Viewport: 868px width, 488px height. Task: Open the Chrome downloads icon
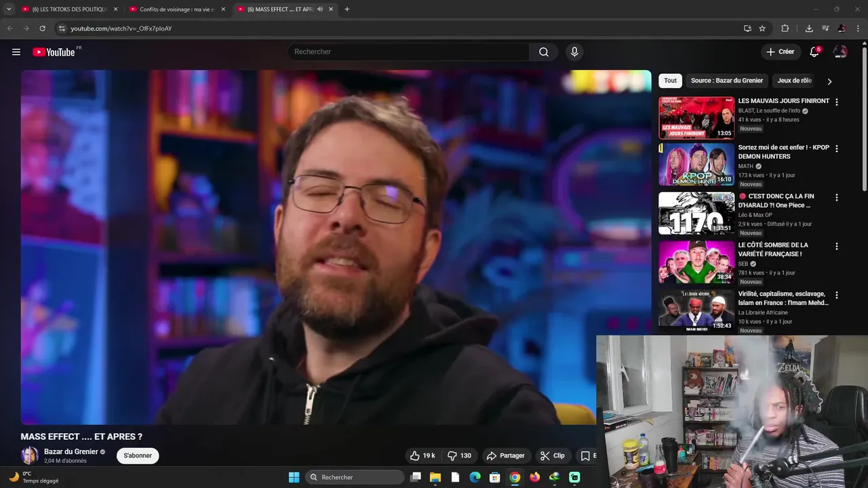(809, 28)
